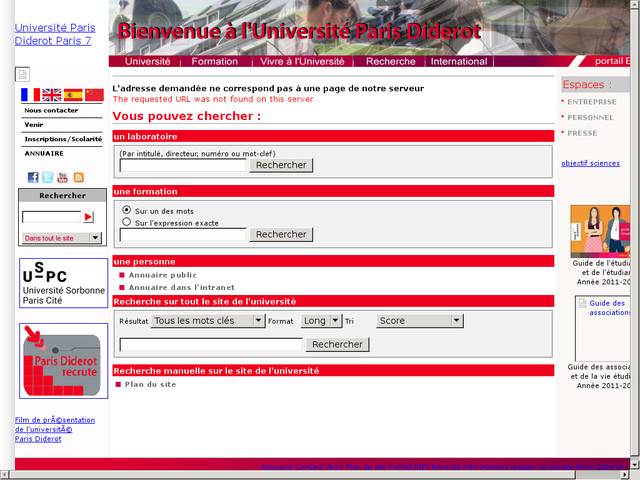Viewport: 640px width, 480px height.
Task: Open the 'Nous contacter' link
Action: pyautogui.click(x=51, y=110)
